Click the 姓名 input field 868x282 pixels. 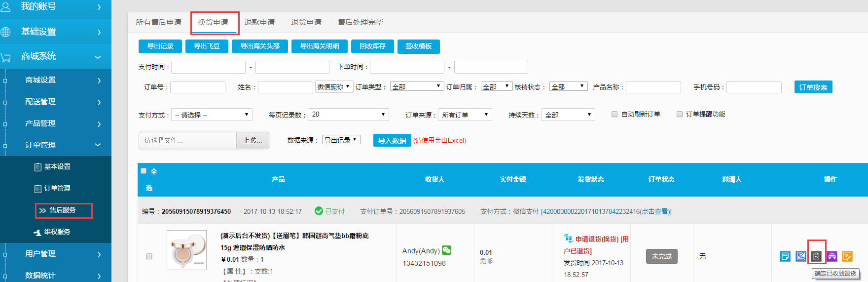286,87
